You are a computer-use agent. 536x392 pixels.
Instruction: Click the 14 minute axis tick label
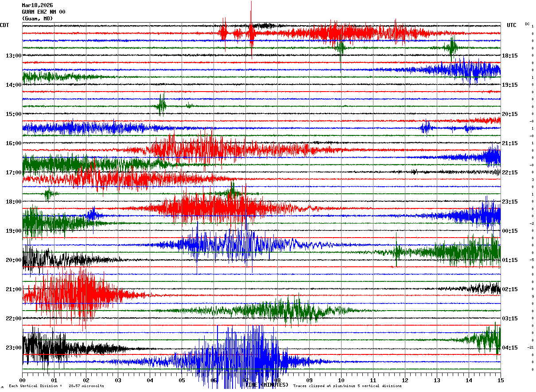tap(469, 380)
